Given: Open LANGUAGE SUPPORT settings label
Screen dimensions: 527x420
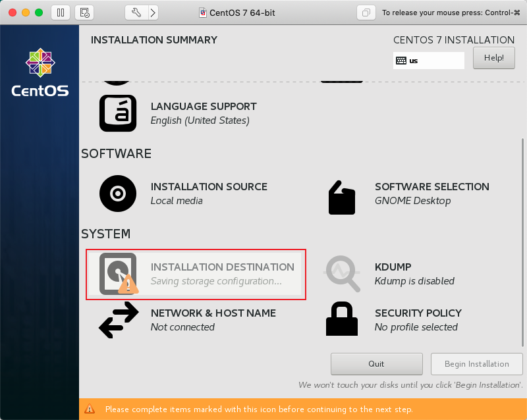Looking at the screenshot, I should pos(204,107).
